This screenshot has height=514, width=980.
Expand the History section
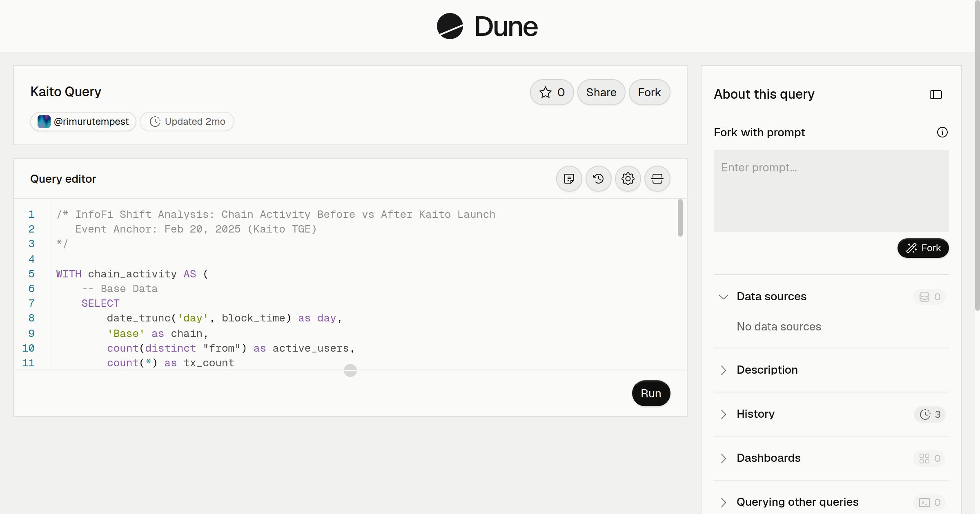point(723,414)
